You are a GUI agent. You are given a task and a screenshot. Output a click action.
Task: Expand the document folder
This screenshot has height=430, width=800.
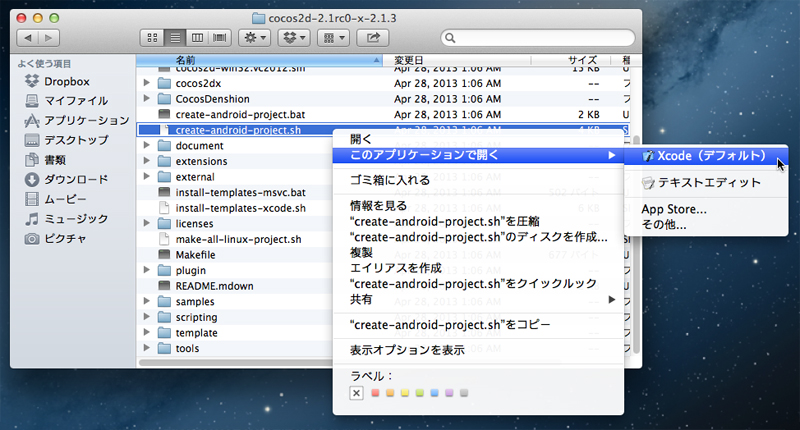pyautogui.click(x=146, y=145)
